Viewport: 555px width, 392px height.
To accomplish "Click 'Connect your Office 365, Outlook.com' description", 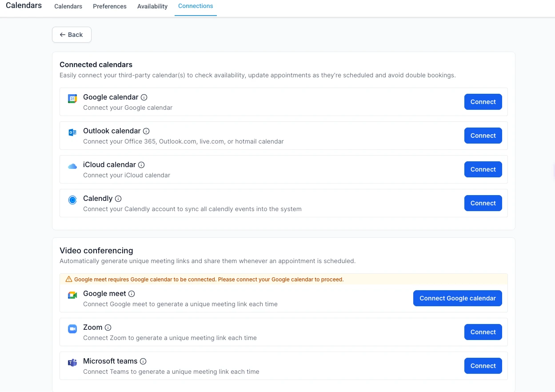I will [184, 141].
